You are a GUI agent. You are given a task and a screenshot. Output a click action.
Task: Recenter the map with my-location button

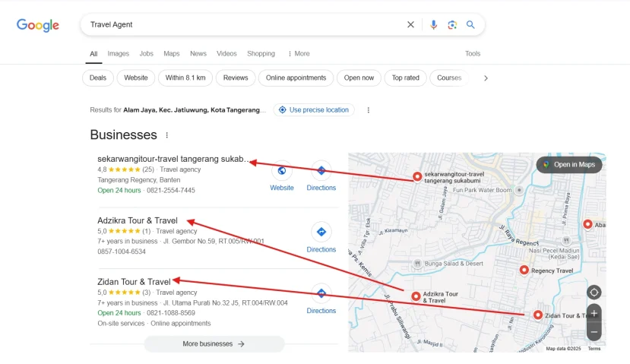click(x=594, y=293)
